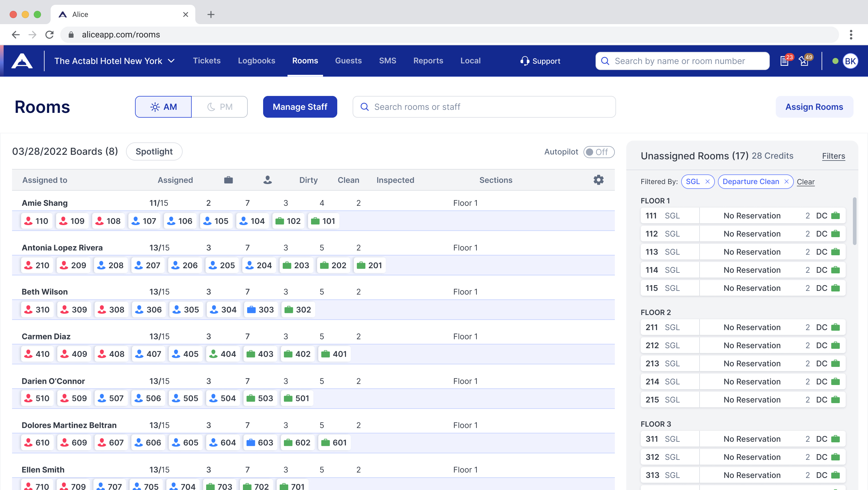
Task: Remove the SGL filter chip
Action: click(x=708, y=181)
